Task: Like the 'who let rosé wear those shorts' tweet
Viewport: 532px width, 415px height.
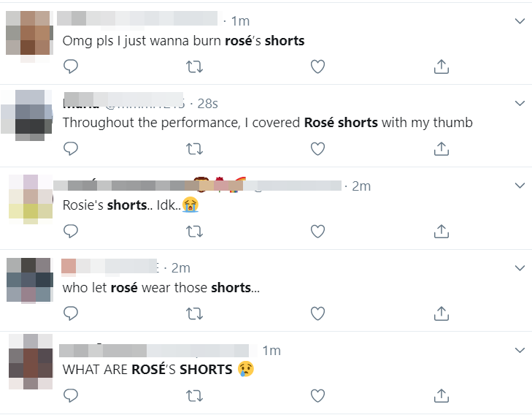Action: (x=317, y=313)
